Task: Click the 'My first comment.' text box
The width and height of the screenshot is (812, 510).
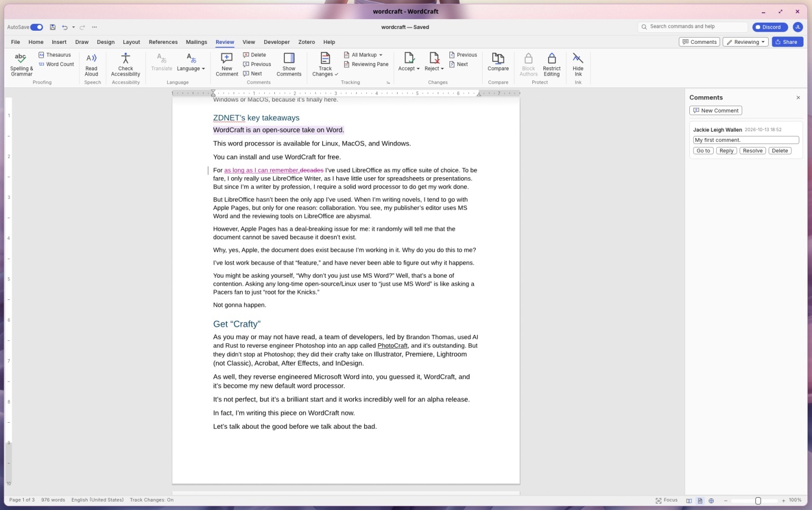Action: (746, 140)
